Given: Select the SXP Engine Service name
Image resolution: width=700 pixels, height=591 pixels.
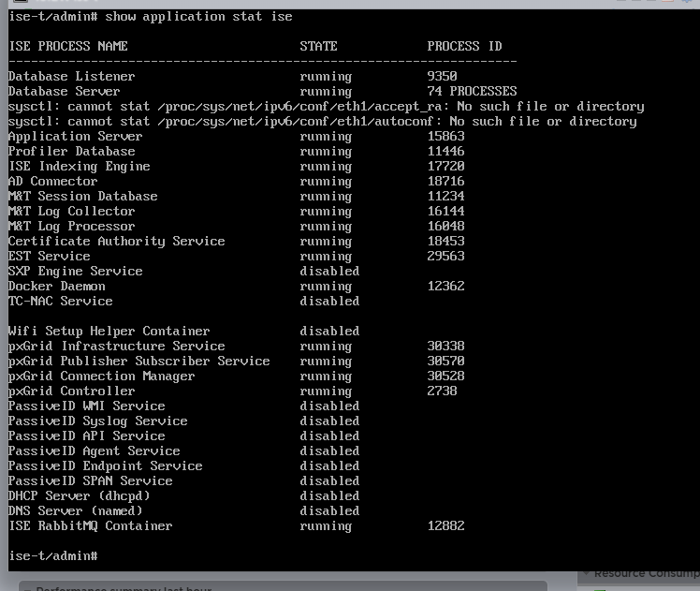Looking at the screenshot, I should (x=76, y=272).
